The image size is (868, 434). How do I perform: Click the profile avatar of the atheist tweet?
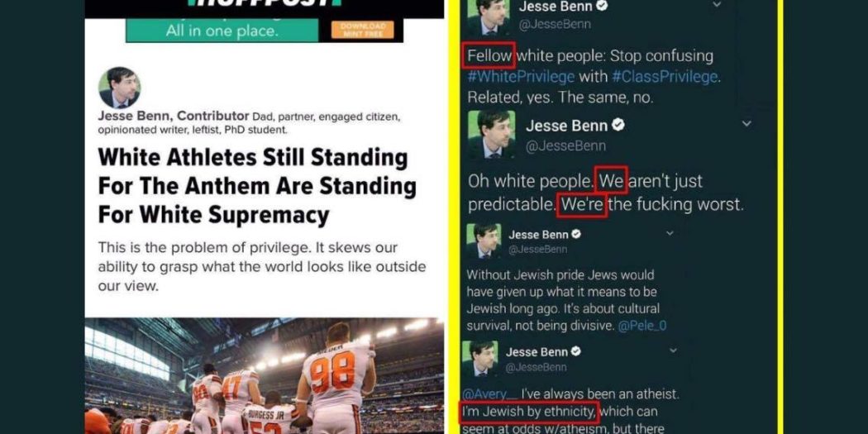480,358
